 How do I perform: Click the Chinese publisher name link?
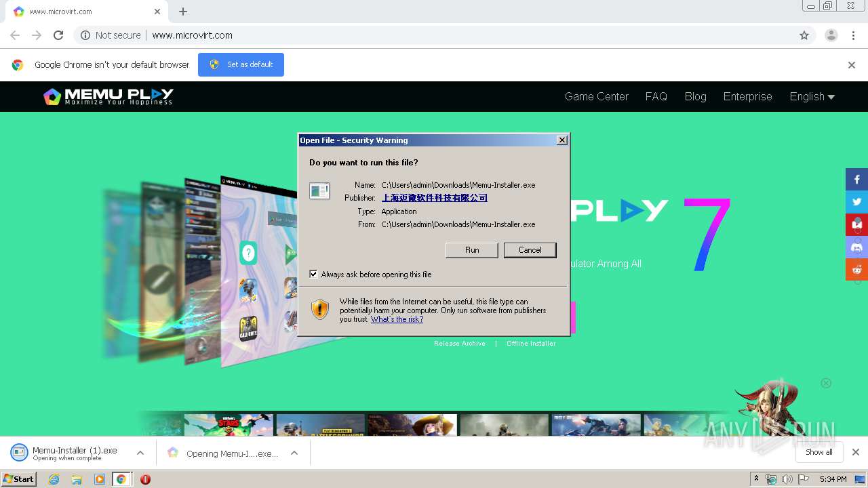[x=435, y=198]
